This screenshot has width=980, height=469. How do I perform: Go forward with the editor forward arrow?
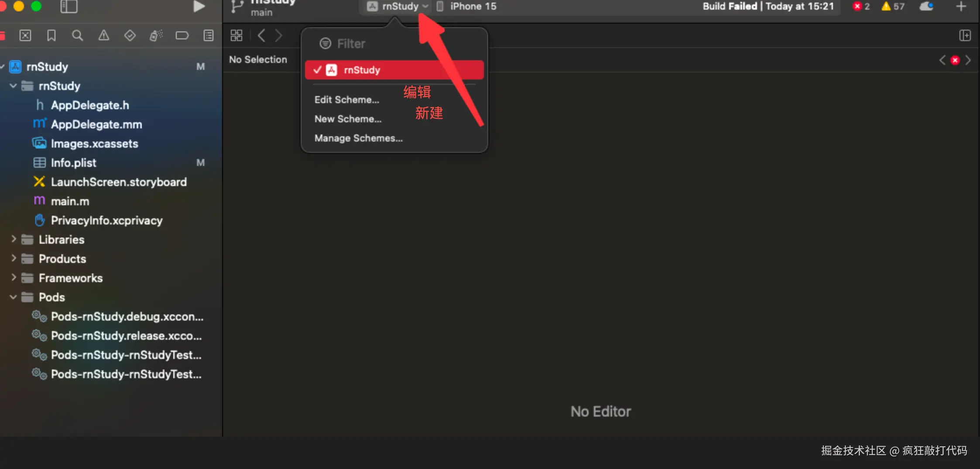278,35
